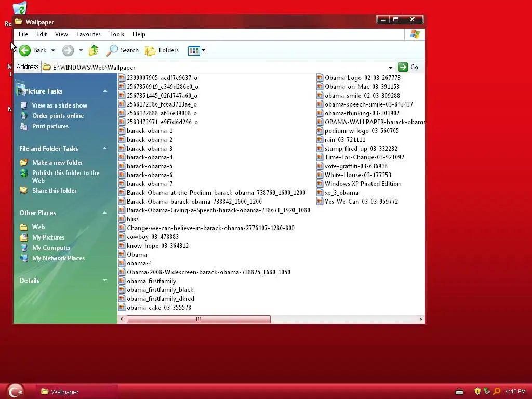
Task: Click the Windows flag logo in toolbar
Action: [x=415, y=34]
